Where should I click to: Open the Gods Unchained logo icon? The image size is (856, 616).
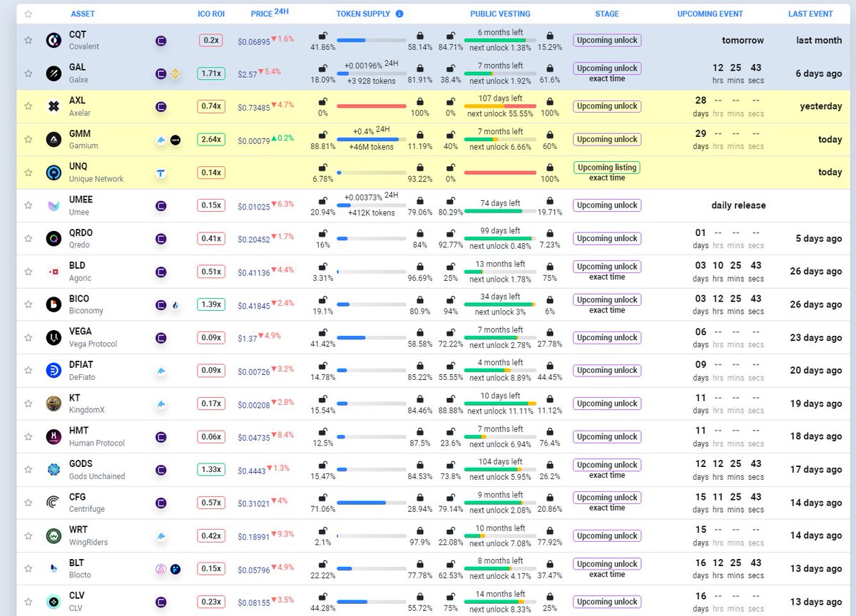pyautogui.click(x=53, y=470)
